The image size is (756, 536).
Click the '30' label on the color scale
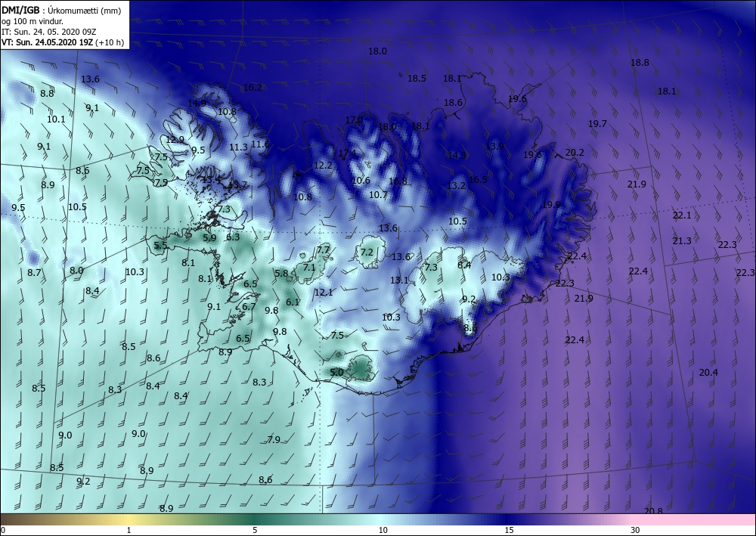pos(635,530)
